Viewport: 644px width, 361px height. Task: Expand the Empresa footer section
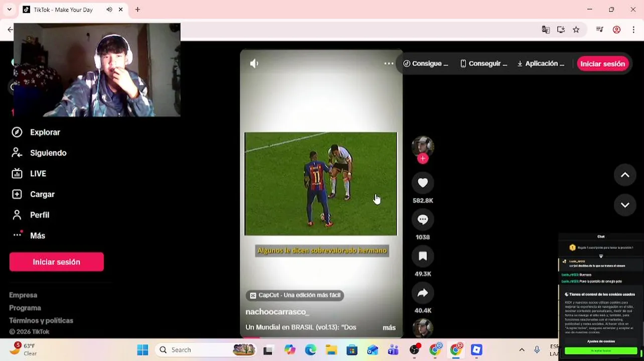point(23,295)
